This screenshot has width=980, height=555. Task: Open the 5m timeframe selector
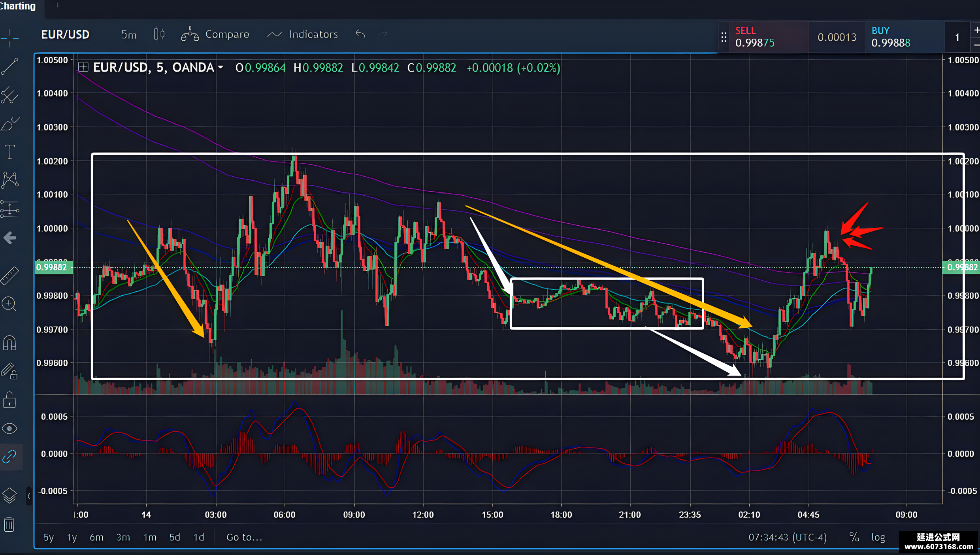pyautogui.click(x=129, y=35)
